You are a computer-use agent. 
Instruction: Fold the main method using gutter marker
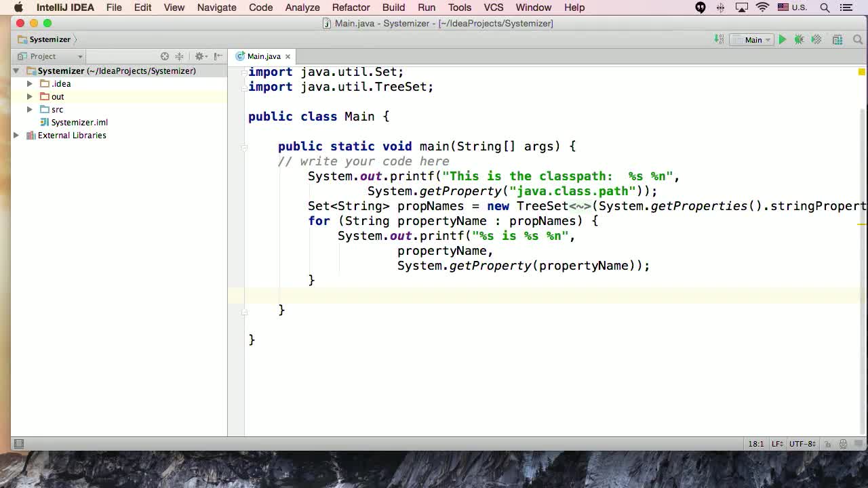tap(244, 146)
